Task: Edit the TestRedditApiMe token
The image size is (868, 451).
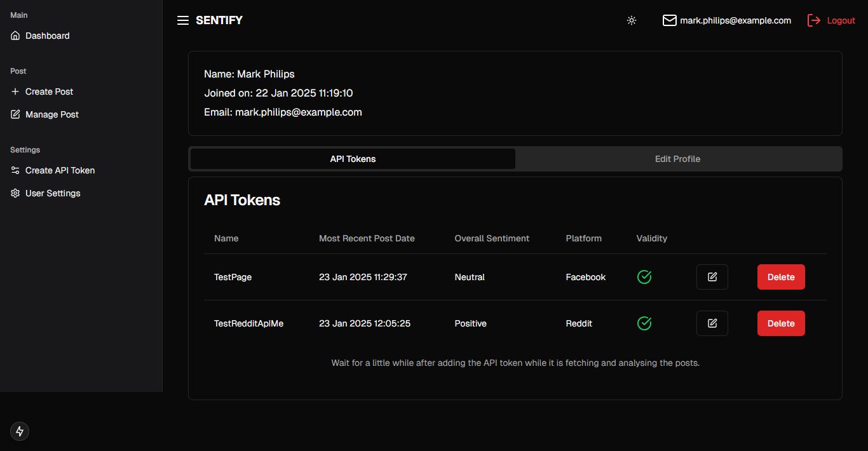Action: [712, 323]
